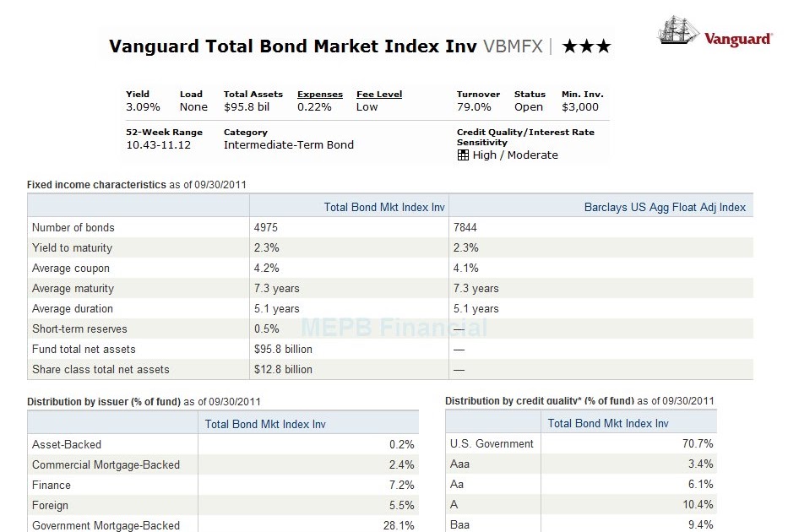Open the Fee Level link

pyautogui.click(x=379, y=94)
